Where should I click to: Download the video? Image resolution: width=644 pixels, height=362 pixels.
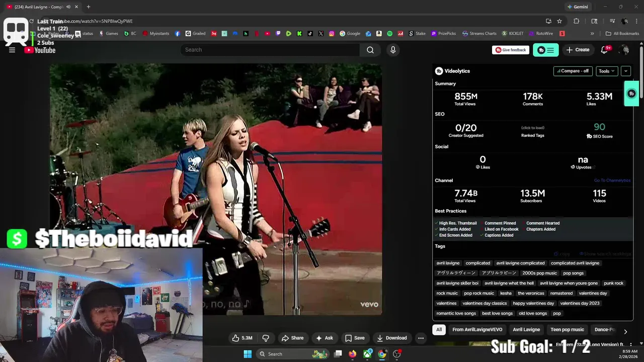coord(392,338)
